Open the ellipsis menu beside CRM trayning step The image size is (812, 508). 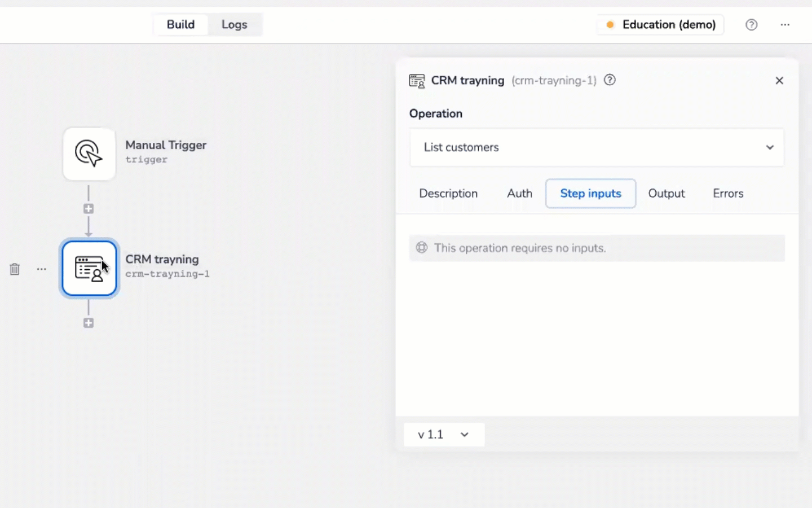click(x=42, y=269)
